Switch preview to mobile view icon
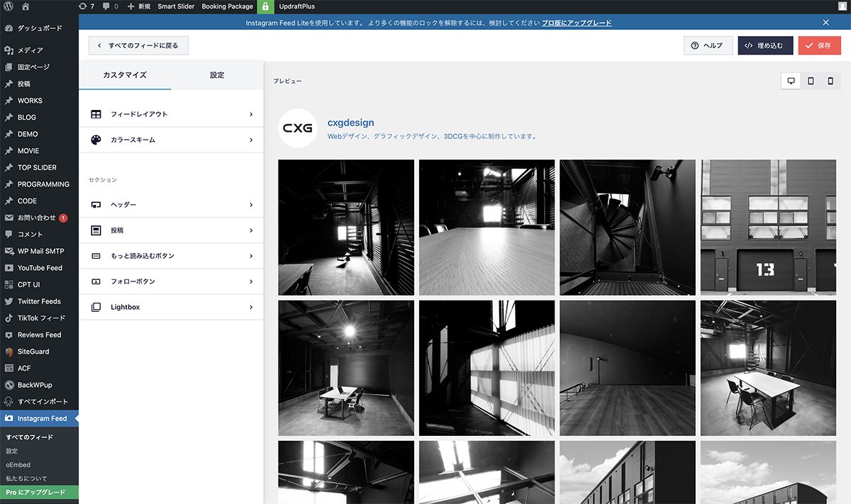This screenshot has width=851, height=504. [830, 81]
